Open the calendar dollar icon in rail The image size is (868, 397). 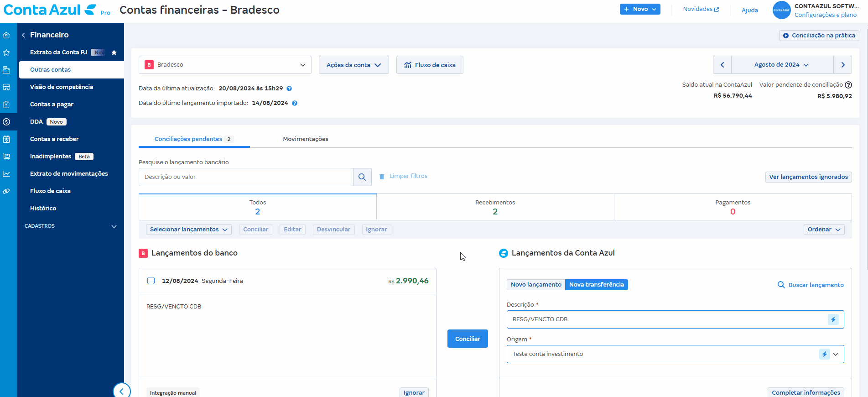pyautogui.click(x=6, y=139)
